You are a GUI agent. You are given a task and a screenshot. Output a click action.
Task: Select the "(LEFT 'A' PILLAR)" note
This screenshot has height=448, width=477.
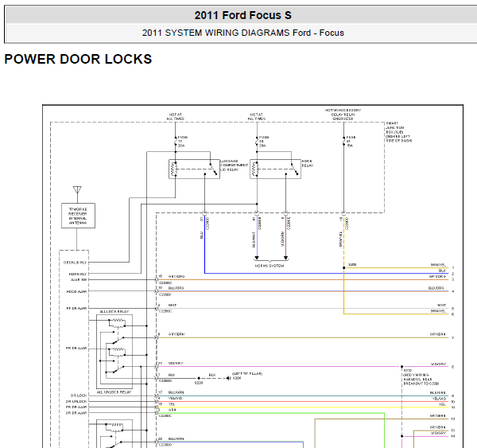247,373
